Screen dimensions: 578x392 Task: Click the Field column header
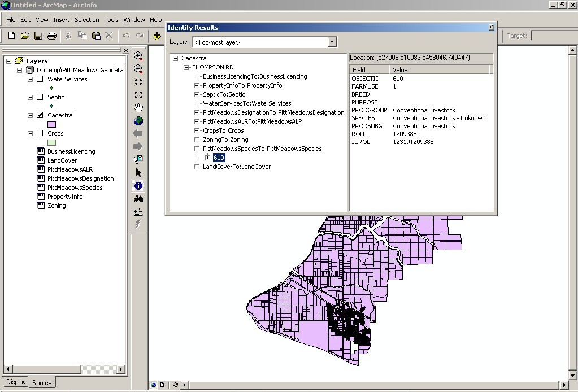click(370, 70)
